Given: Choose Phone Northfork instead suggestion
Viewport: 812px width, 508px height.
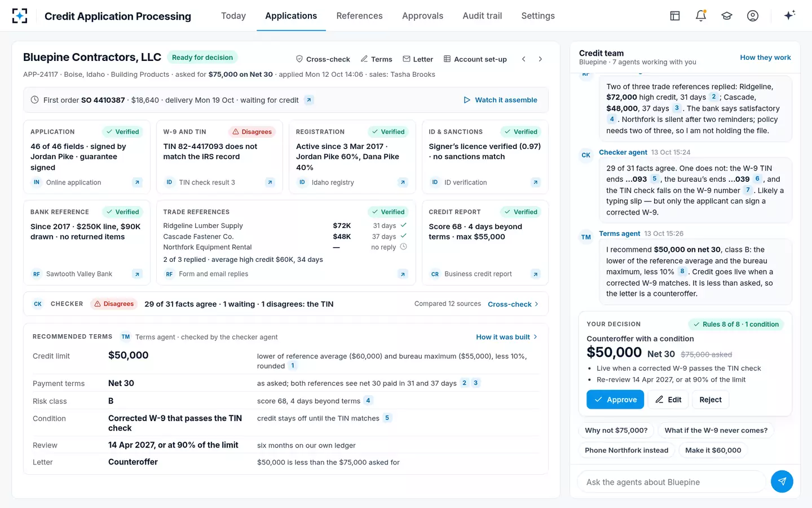Looking at the screenshot, I should point(626,450).
